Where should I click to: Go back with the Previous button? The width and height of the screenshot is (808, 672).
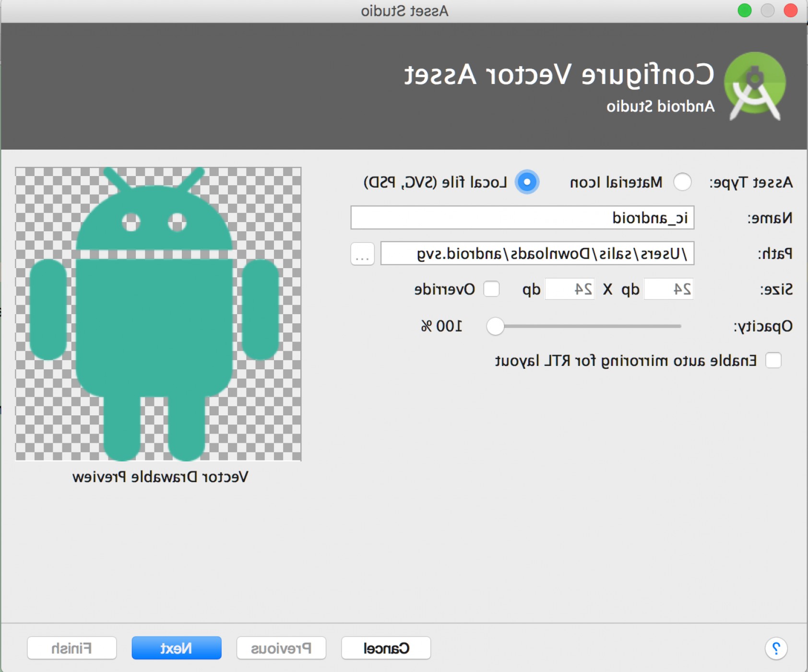(x=281, y=648)
